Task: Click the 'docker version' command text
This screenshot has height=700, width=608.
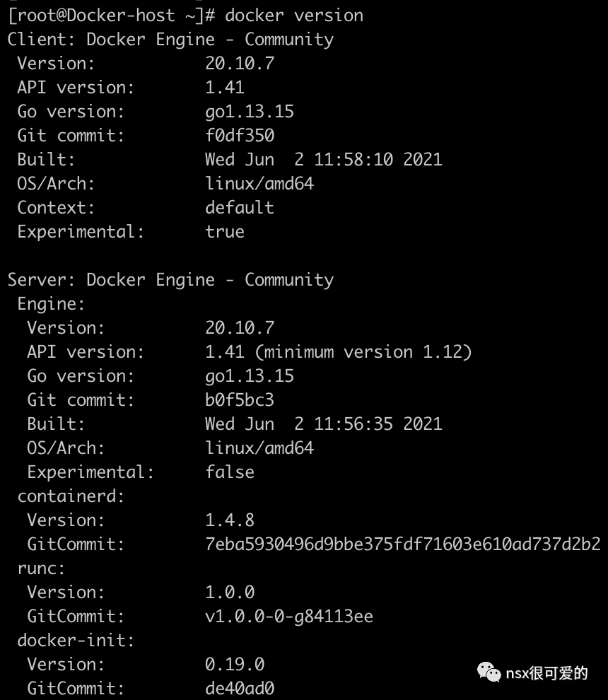Action: point(293,15)
